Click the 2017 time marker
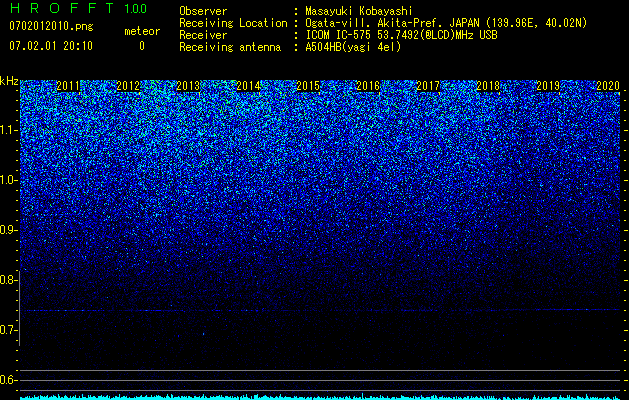This screenshot has height=400, width=629. (x=428, y=86)
